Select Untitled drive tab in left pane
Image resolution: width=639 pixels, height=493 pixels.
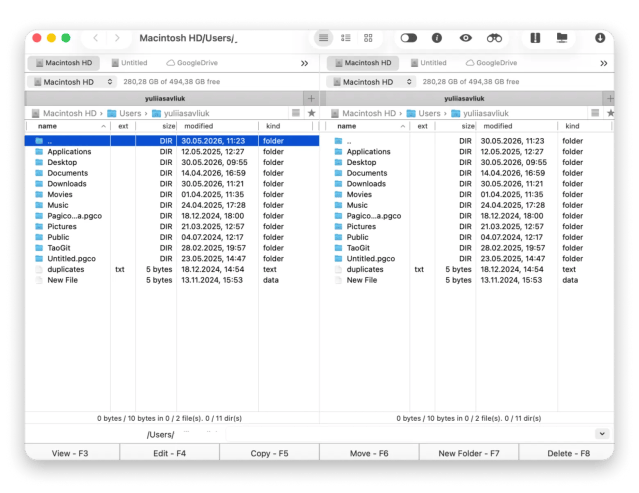[130, 63]
